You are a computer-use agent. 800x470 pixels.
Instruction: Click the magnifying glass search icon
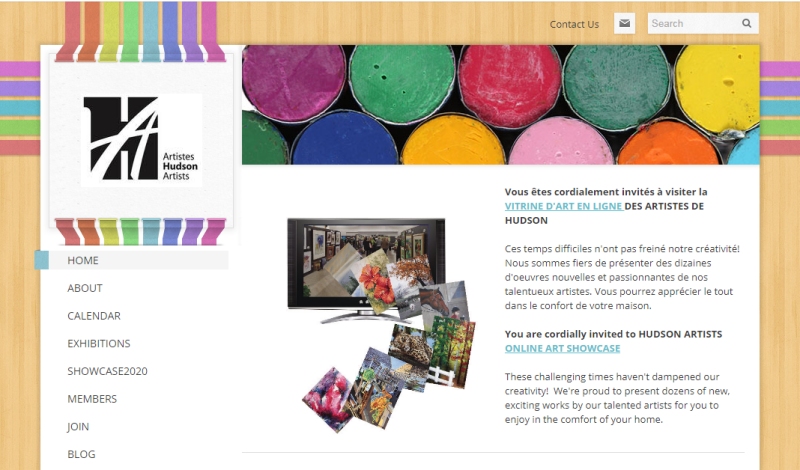(746, 23)
